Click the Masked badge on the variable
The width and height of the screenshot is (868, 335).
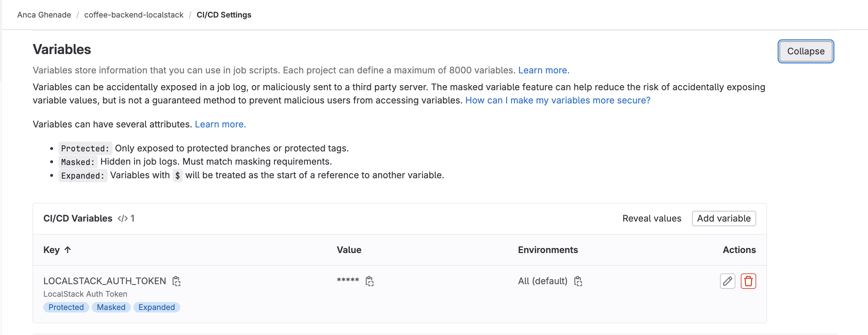click(x=111, y=307)
